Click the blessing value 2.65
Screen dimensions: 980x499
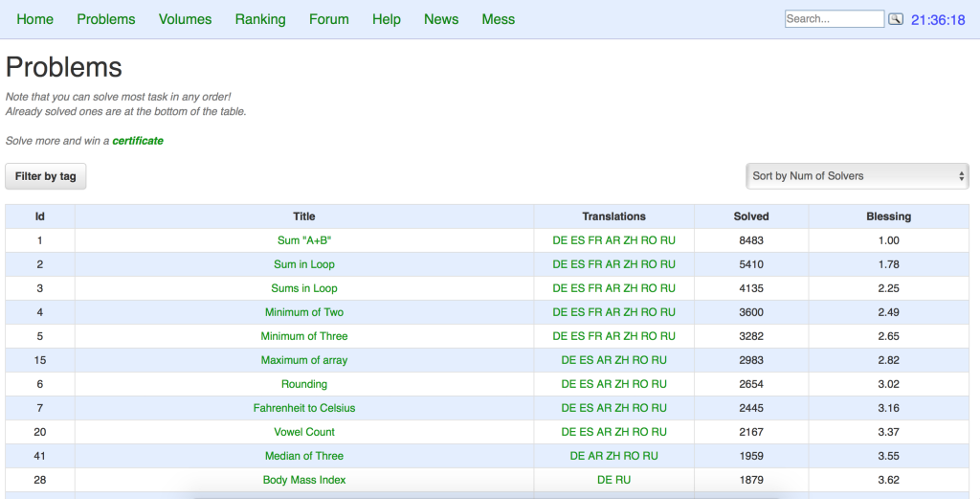[x=889, y=336]
